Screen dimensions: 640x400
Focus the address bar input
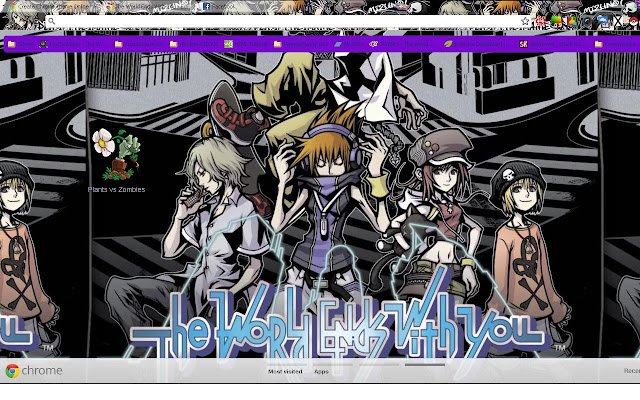tap(286, 21)
